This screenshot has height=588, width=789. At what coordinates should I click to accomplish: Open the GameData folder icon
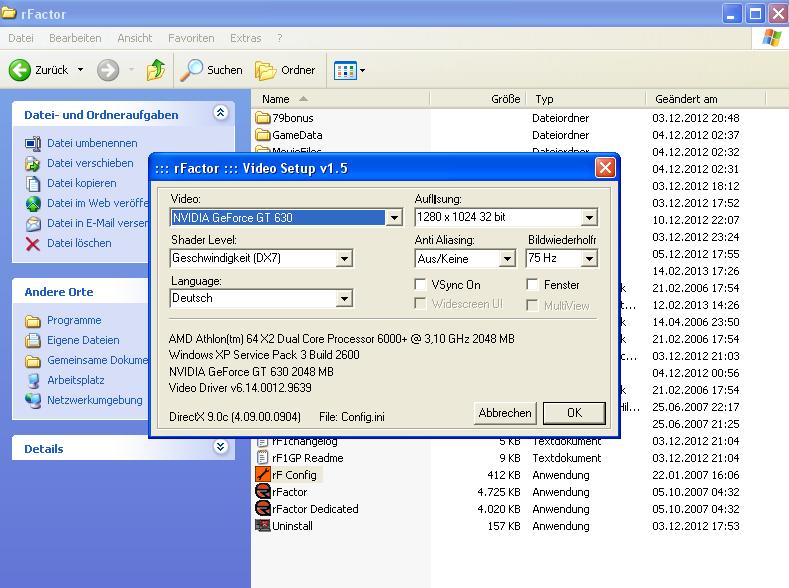264,135
